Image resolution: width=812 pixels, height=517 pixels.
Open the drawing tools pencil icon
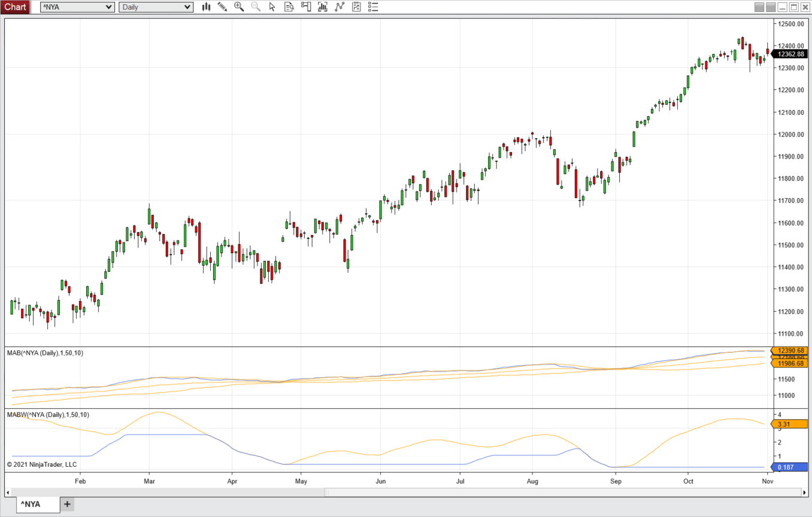[222, 7]
